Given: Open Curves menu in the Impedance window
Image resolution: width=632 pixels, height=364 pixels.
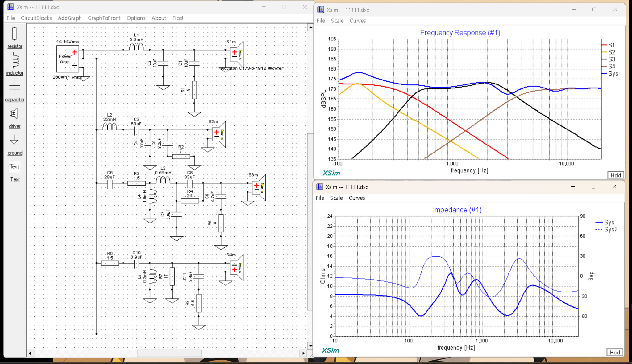Looking at the screenshot, I should click(357, 198).
